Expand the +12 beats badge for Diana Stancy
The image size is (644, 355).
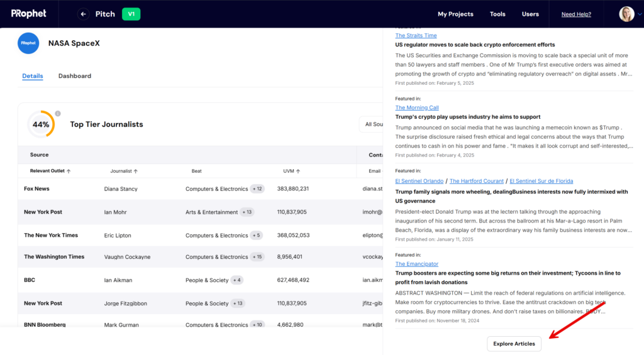click(x=257, y=188)
